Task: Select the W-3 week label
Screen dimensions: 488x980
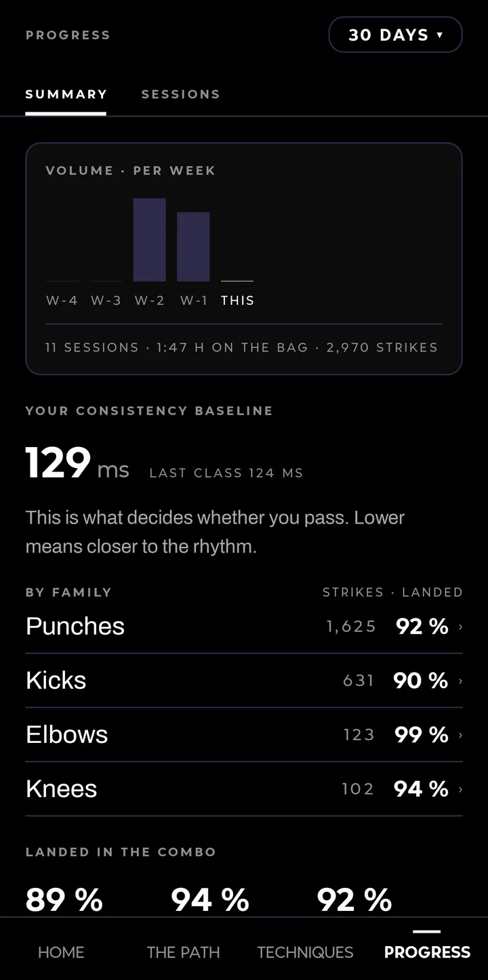Action: (106, 301)
